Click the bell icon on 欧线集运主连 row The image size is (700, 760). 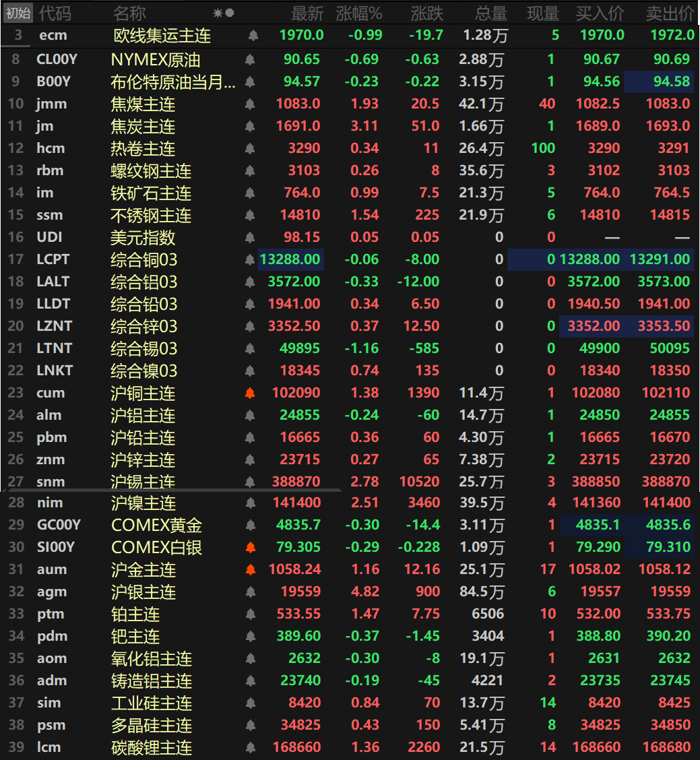[x=253, y=36]
